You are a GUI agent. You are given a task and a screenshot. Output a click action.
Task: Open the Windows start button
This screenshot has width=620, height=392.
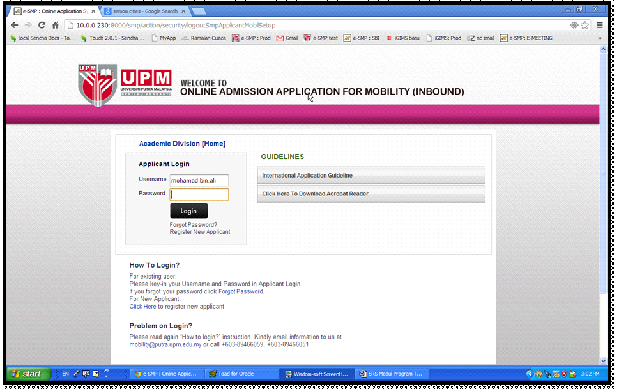pos(28,373)
